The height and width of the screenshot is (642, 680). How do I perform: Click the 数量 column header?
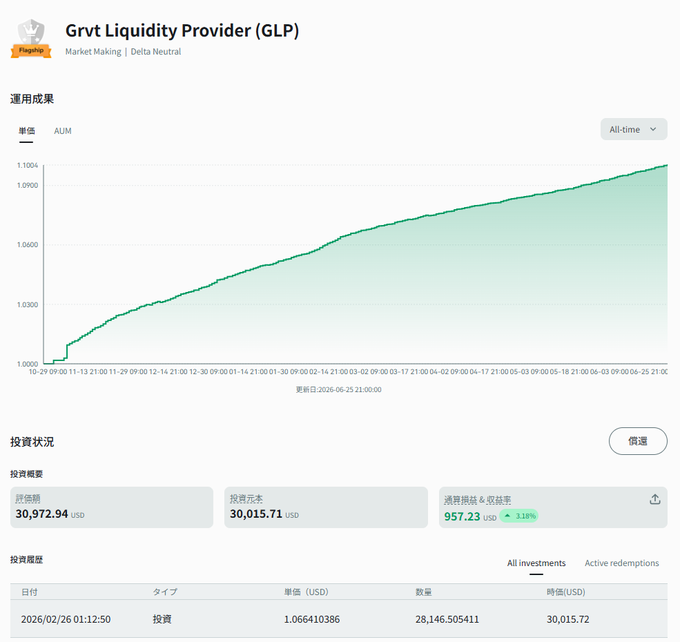(423, 592)
